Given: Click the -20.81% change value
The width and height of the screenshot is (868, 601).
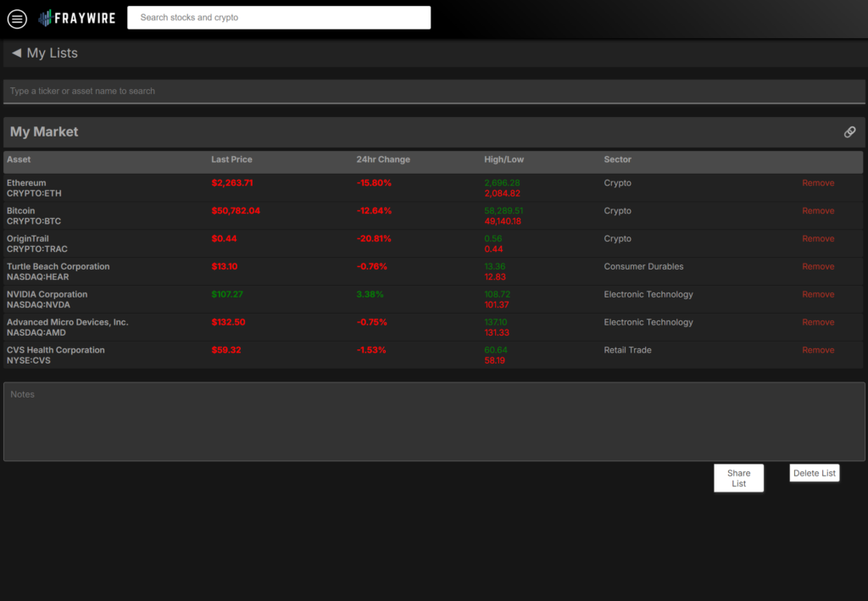Looking at the screenshot, I should (374, 238).
